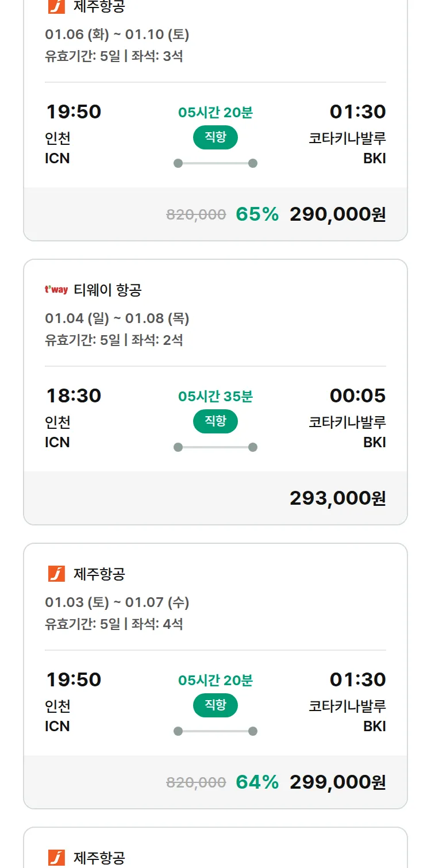
Task: Click date range 01.03 (토) ~ 01.07 (수)
Action: pos(117,602)
